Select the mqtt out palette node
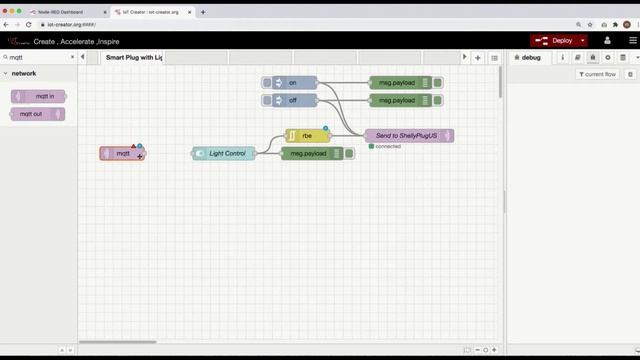640x360 pixels. click(37, 114)
